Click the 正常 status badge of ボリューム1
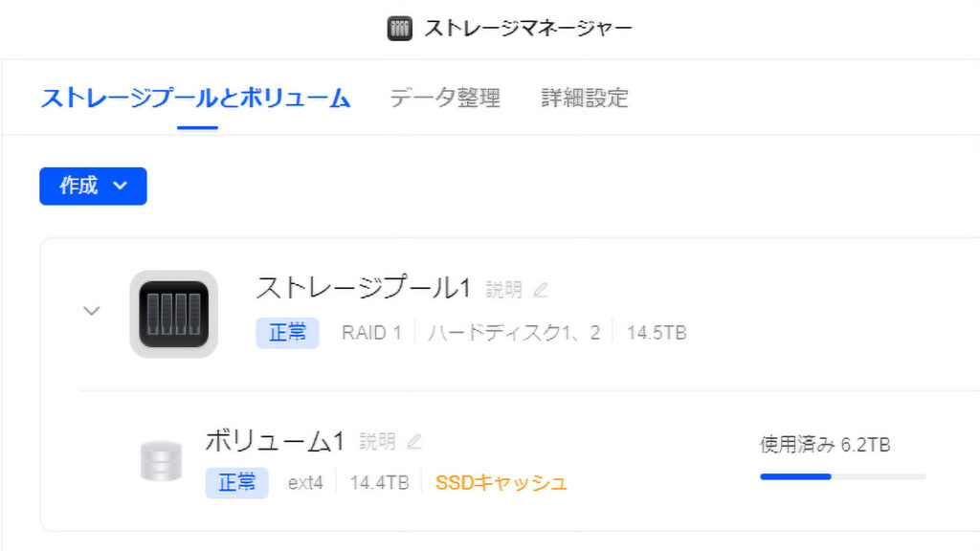 (236, 483)
